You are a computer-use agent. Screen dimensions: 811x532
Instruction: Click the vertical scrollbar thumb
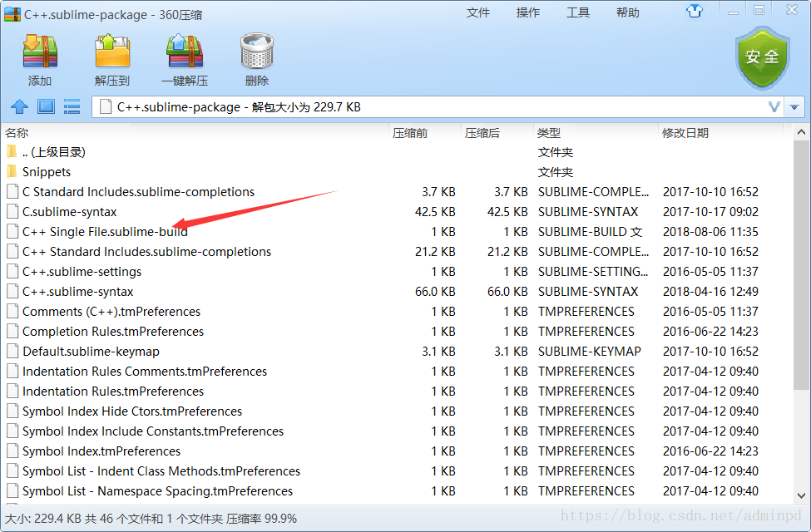coord(801,264)
